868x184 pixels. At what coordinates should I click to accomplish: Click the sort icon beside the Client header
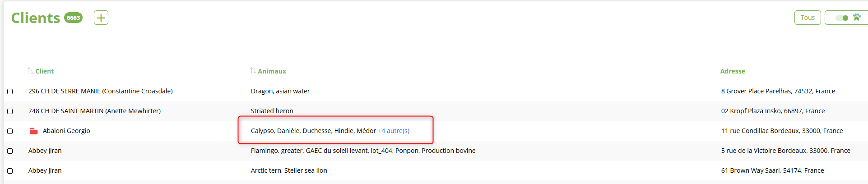pos(30,71)
